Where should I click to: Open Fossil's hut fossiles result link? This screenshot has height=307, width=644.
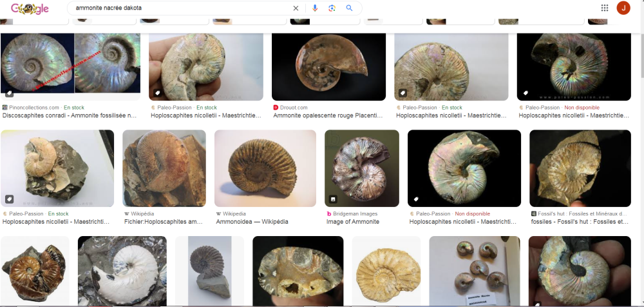coord(579,222)
